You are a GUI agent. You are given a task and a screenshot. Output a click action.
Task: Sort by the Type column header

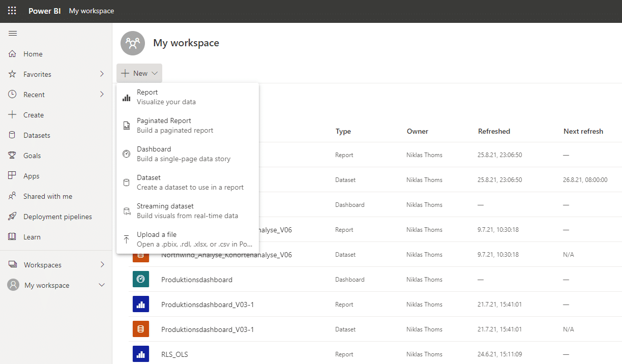tap(343, 131)
